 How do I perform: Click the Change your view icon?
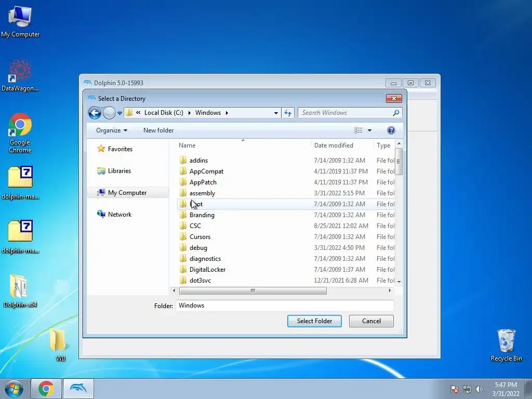click(x=358, y=130)
